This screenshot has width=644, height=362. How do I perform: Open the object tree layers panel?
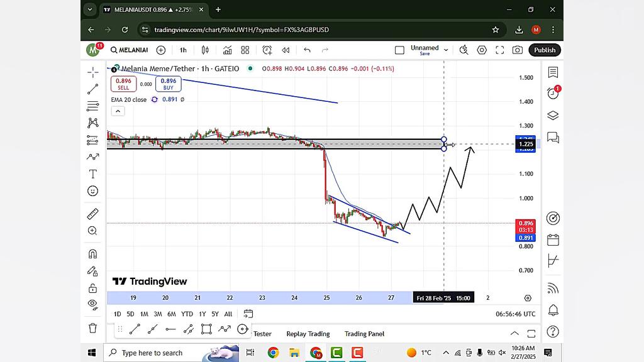click(x=553, y=116)
